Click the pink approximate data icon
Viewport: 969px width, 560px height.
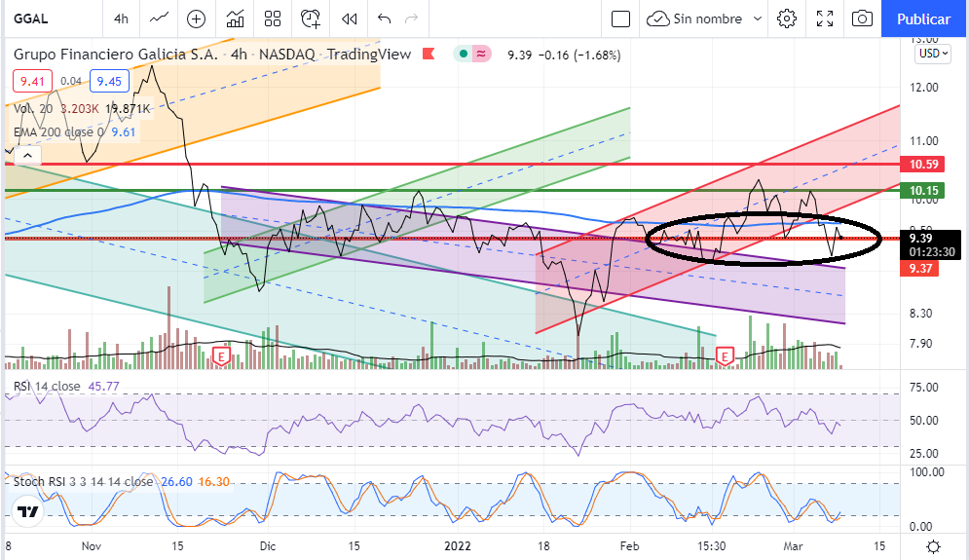(481, 55)
